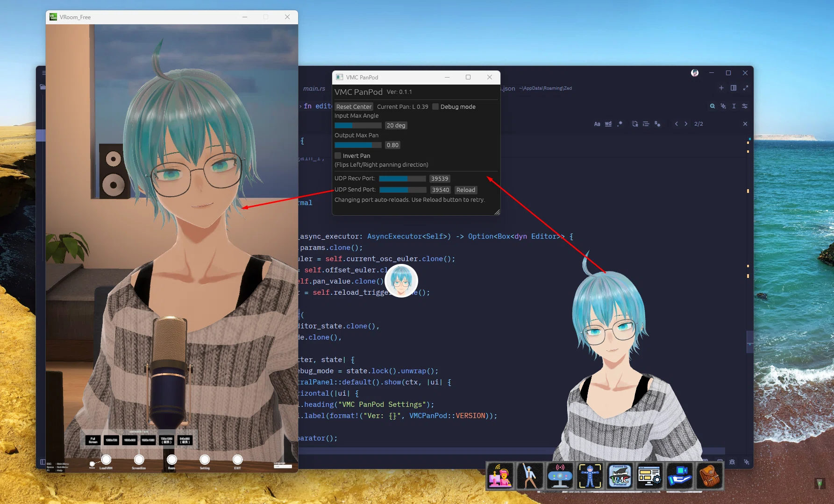Click the ScreenSize circle button
The width and height of the screenshot is (834, 504).
tap(139, 460)
